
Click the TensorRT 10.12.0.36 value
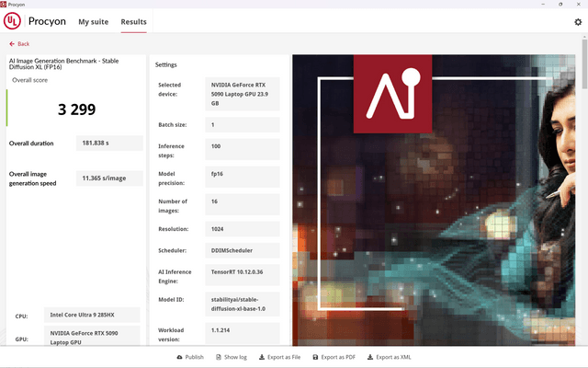(x=243, y=275)
